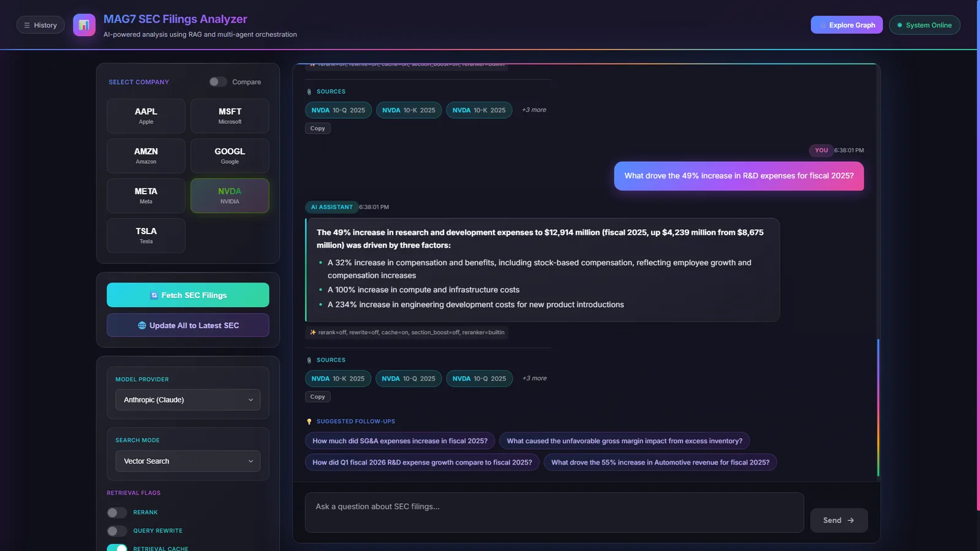980x551 pixels.
Task: Open Explore Graph
Action: [x=846, y=25]
